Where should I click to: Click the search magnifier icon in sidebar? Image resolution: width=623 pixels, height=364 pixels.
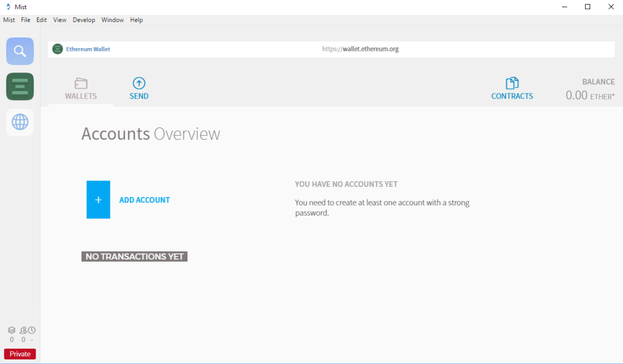pos(20,52)
